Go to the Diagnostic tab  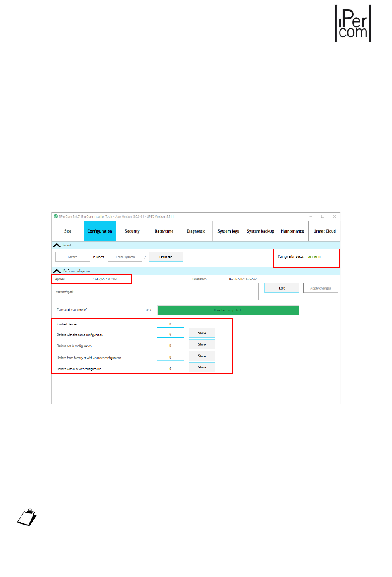[196, 231]
